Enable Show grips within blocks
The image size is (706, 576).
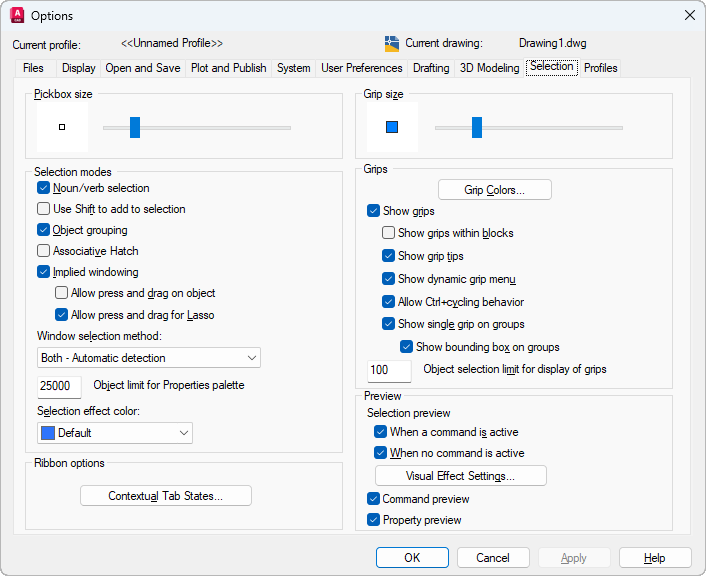click(x=389, y=233)
